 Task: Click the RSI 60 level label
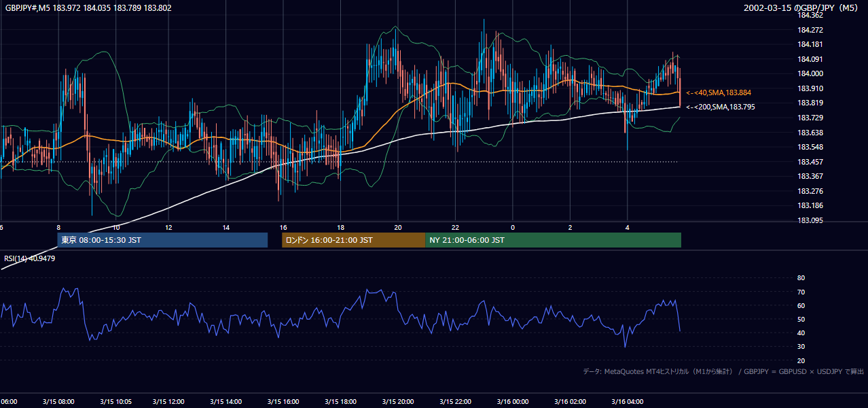[x=801, y=305]
